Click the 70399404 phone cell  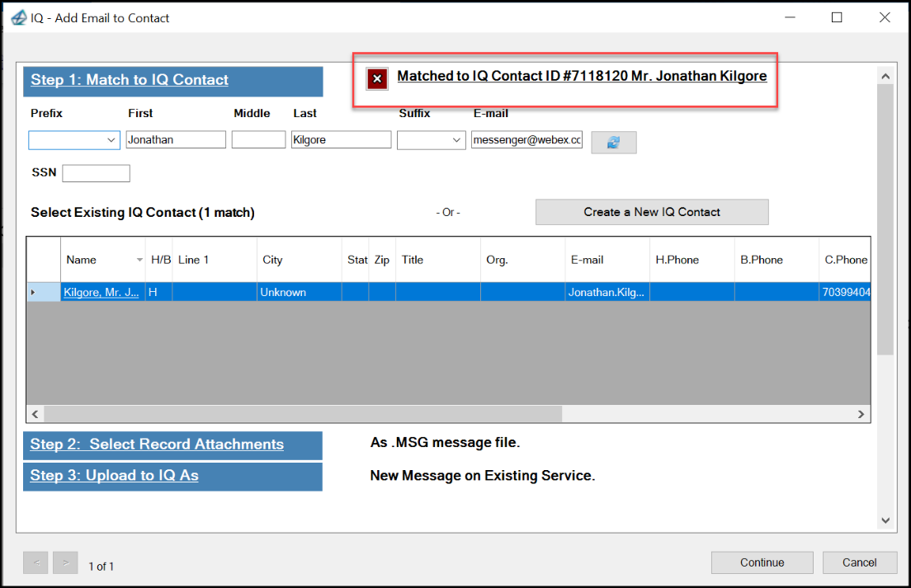(845, 292)
